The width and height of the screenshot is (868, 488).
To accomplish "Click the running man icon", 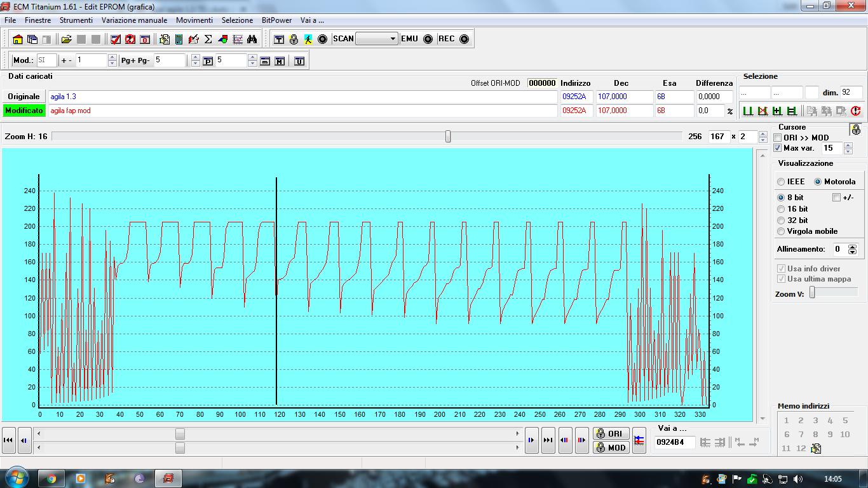I will [308, 39].
